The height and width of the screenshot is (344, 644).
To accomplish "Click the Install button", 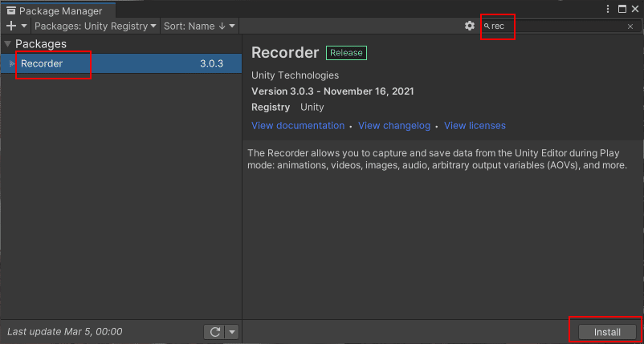I will pyautogui.click(x=607, y=332).
